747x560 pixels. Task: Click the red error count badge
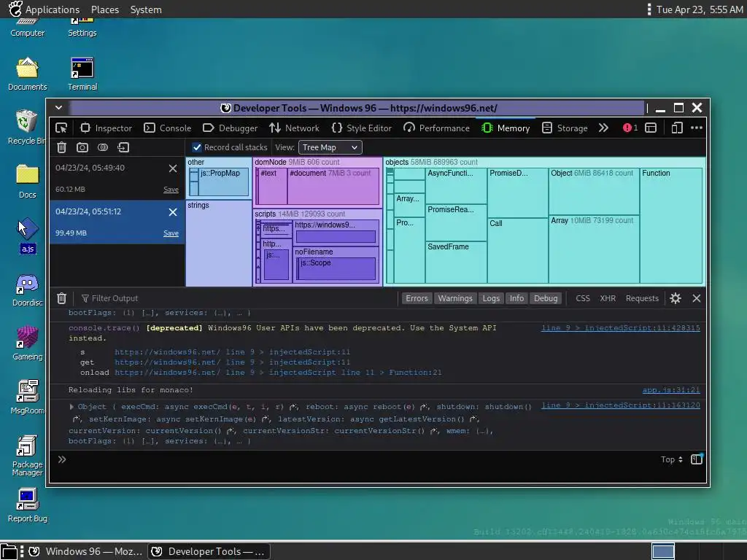click(630, 128)
